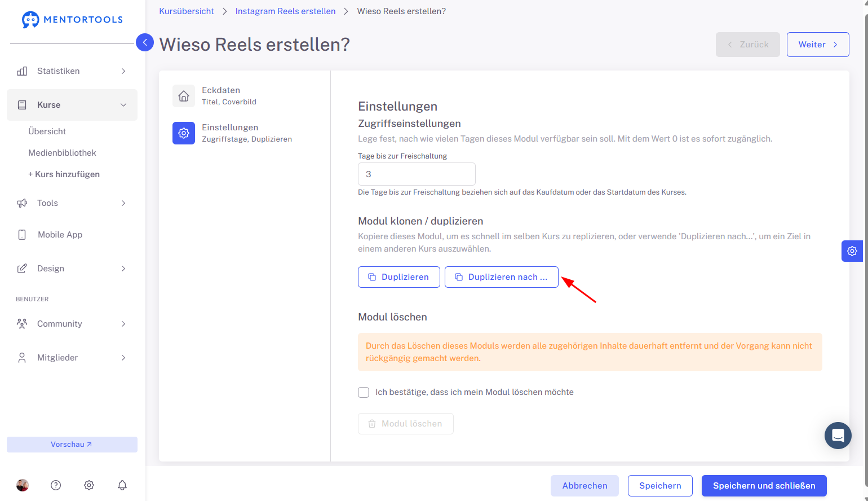Check the module deletion confirmation checkbox
This screenshot has width=868, height=501.
[364, 392]
